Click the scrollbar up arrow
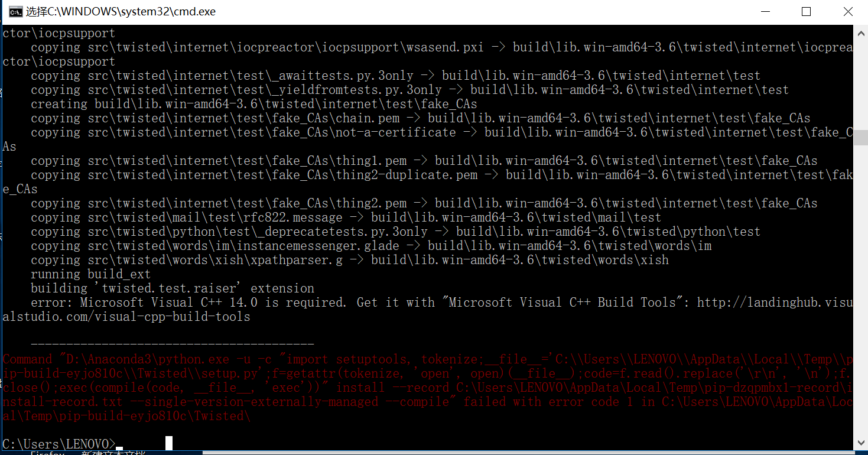The image size is (868, 455). 861,32
